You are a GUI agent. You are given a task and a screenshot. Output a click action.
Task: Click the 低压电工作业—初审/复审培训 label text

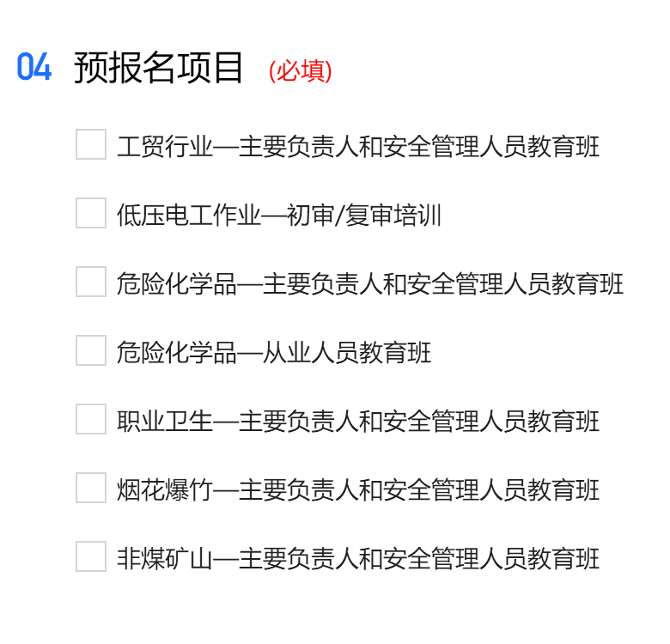(279, 216)
